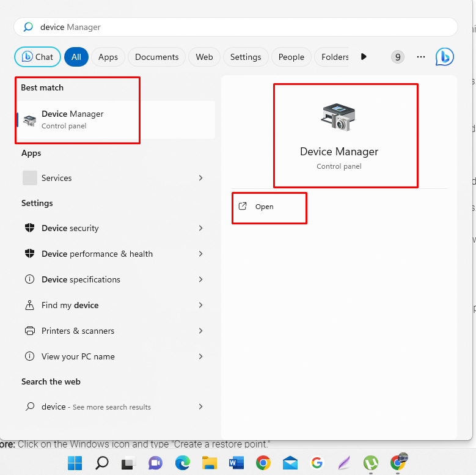Click the Search the web heading
The height and width of the screenshot is (475, 476).
pos(51,381)
